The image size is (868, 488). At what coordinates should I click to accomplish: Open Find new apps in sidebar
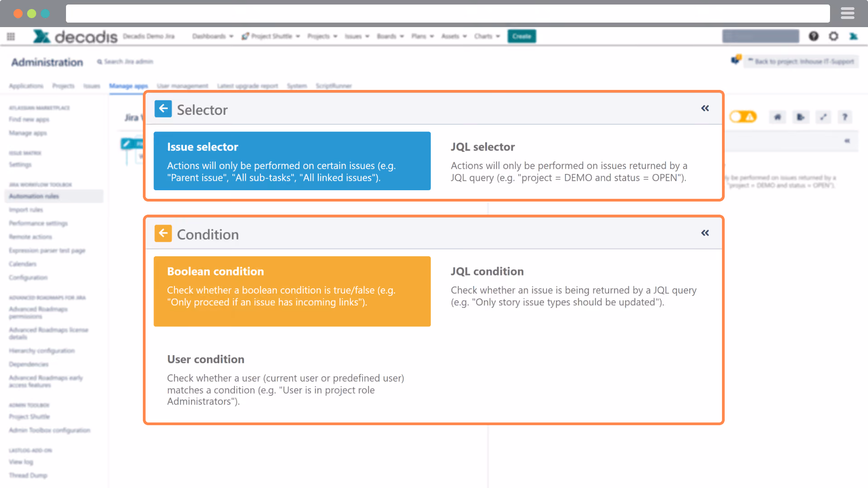point(29,119)
